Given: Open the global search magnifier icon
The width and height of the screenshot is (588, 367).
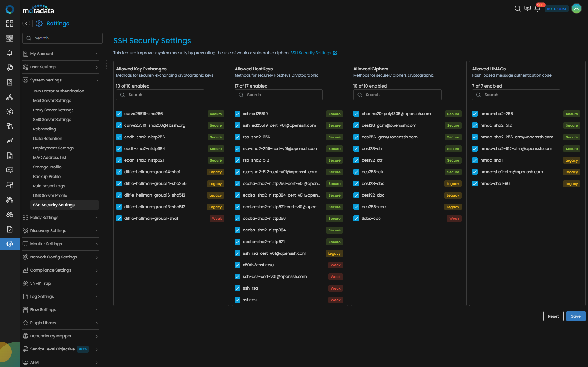Looking at the screenshot, I should click(x=518, y=9).
